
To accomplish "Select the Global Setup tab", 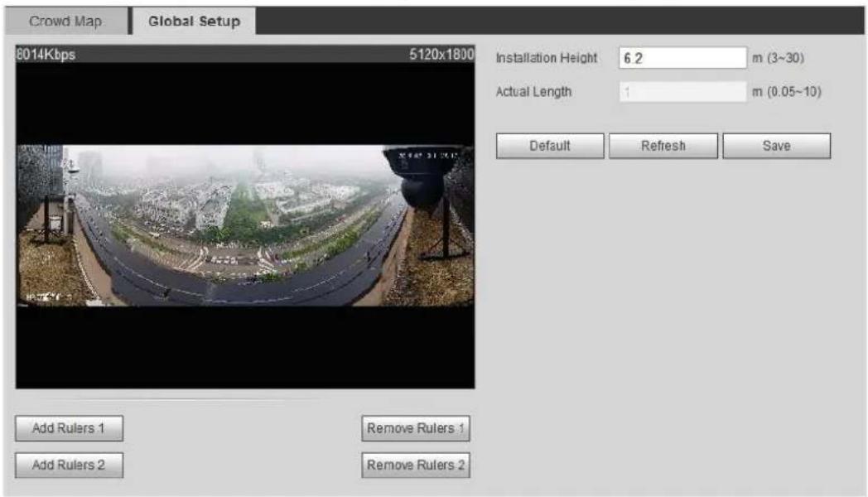I will click(194, 21).
